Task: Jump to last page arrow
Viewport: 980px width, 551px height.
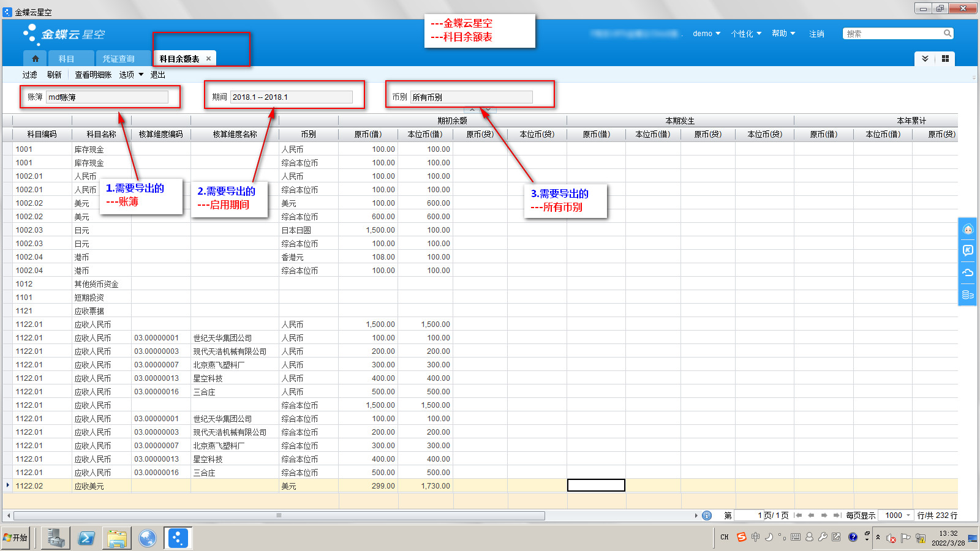Action: (837, 515)
